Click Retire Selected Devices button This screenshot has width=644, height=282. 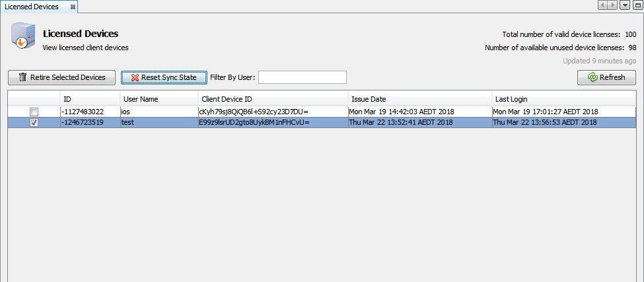click(x=61, y=77)
